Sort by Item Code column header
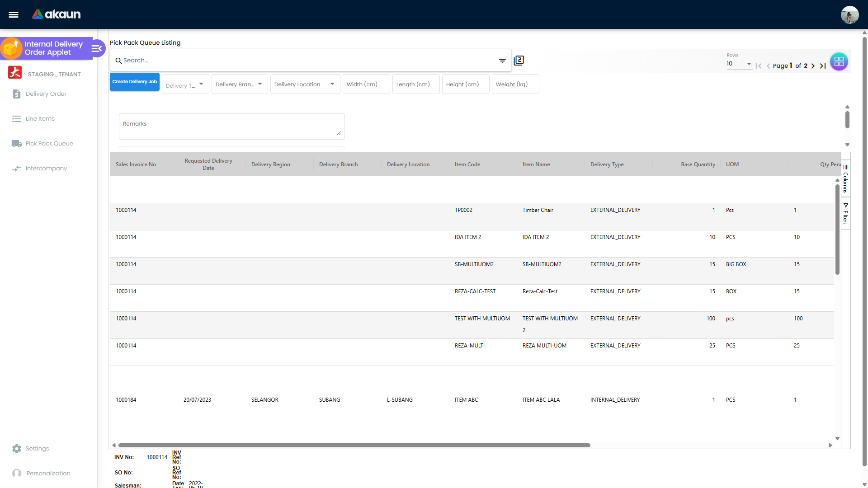The width and height of the screenshot is (868, 488). (467, 164)
